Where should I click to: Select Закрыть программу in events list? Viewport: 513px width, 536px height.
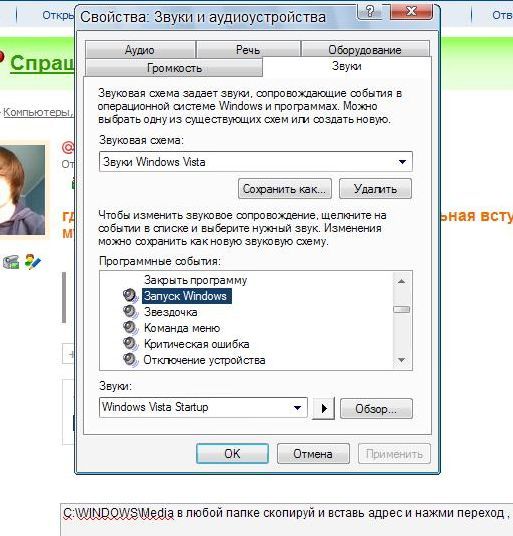click(195, 280)
